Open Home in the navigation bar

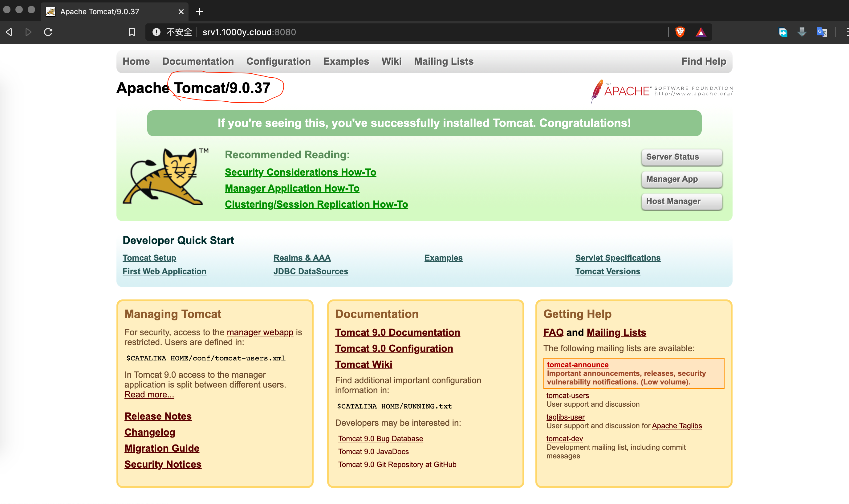136,61
